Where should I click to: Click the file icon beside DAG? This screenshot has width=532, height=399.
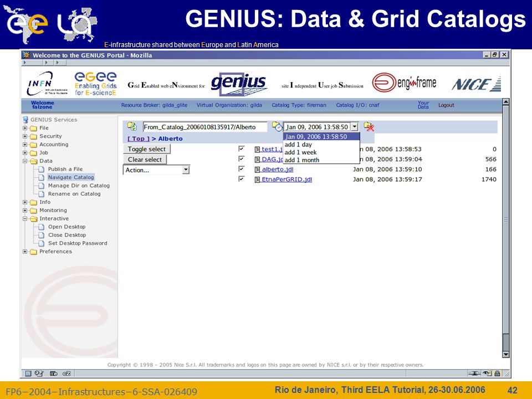(257, 160)
